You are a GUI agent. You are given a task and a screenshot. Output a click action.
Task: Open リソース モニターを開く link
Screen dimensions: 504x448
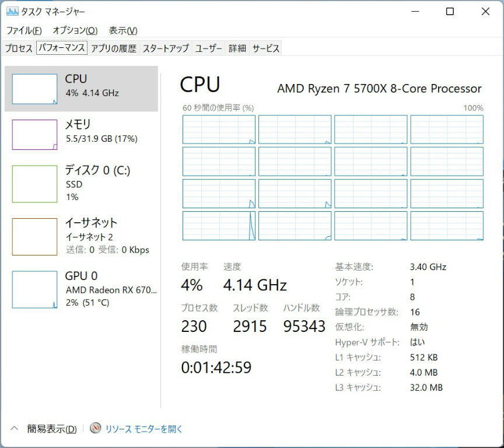tap(144, 429)
